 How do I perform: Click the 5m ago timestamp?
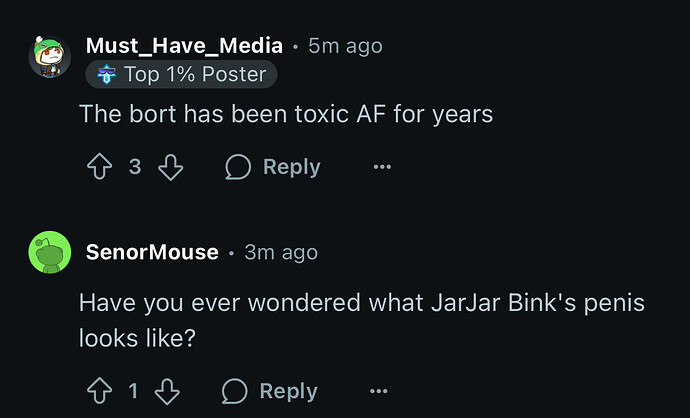[345, 46]
